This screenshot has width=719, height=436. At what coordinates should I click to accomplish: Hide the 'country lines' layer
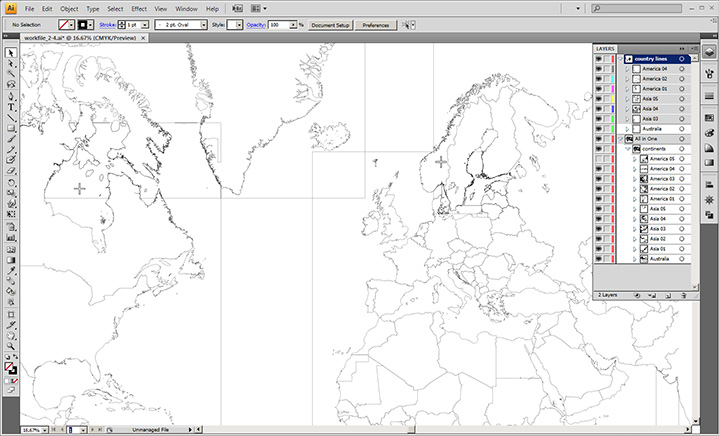[x=599, y=59]
